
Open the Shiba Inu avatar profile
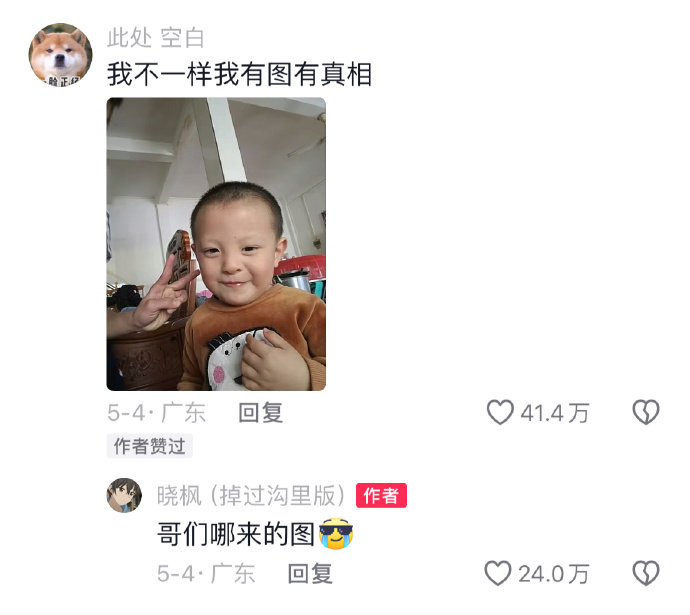click(60, 55)
